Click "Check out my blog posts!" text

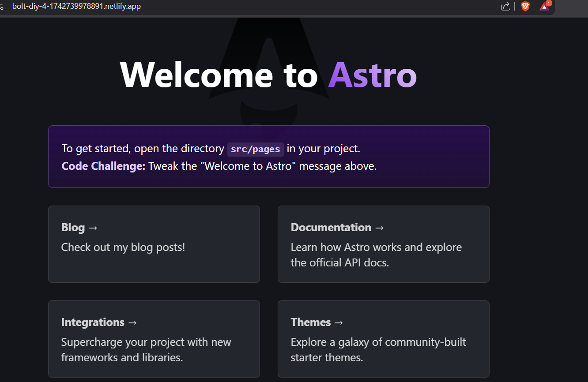123,247
